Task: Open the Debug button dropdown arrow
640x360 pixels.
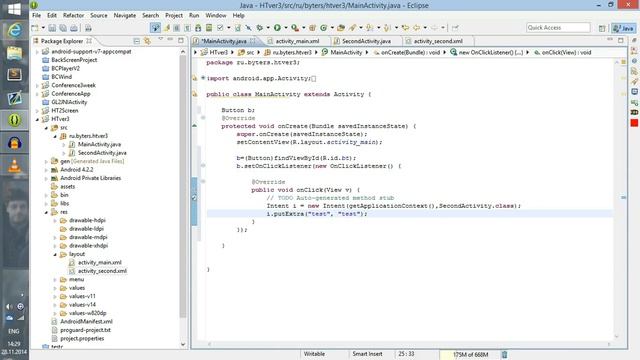Action: (268, 28)
